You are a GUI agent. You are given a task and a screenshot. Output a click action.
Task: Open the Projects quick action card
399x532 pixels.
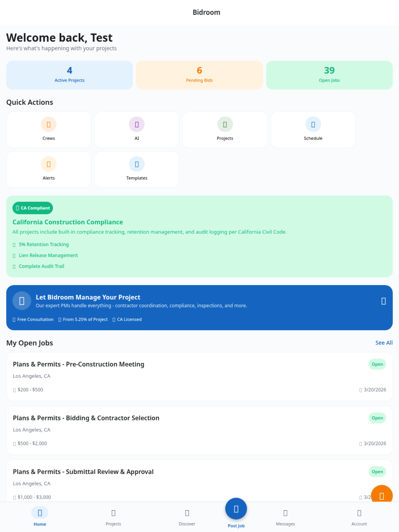tap(225, 130)
